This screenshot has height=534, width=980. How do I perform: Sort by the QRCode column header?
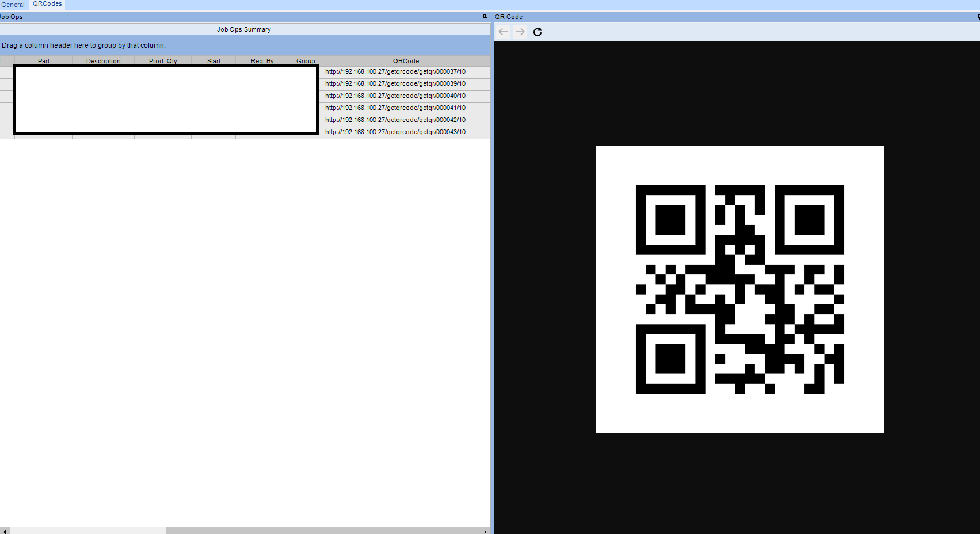coord(406,61)
